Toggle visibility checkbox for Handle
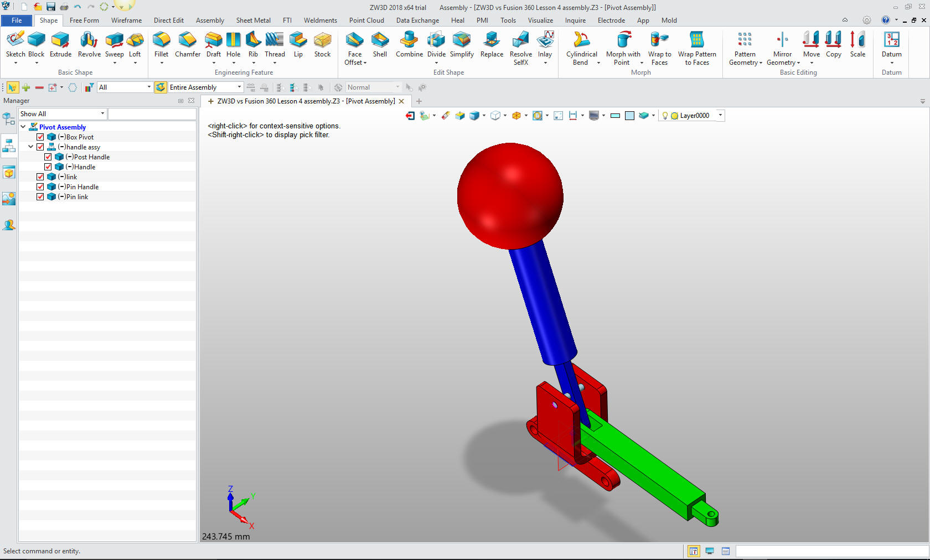930x560 pixels. coord(48,167)
